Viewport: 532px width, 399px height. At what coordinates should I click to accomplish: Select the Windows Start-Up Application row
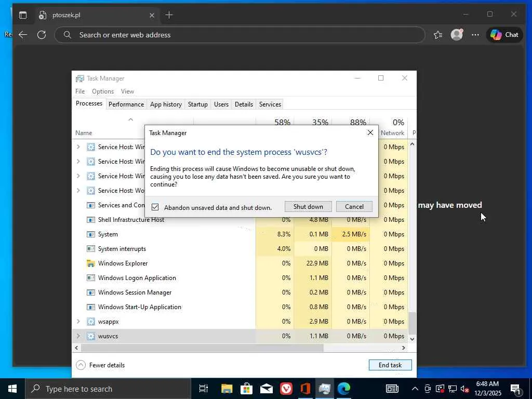point(240,307)
